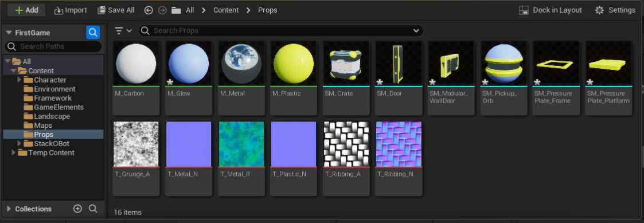Image resolution: width=644 pixels, height=223 pixels.
Task: Select the SM_PressurePlate_Platform thumbnail
Action: [609, 63]
